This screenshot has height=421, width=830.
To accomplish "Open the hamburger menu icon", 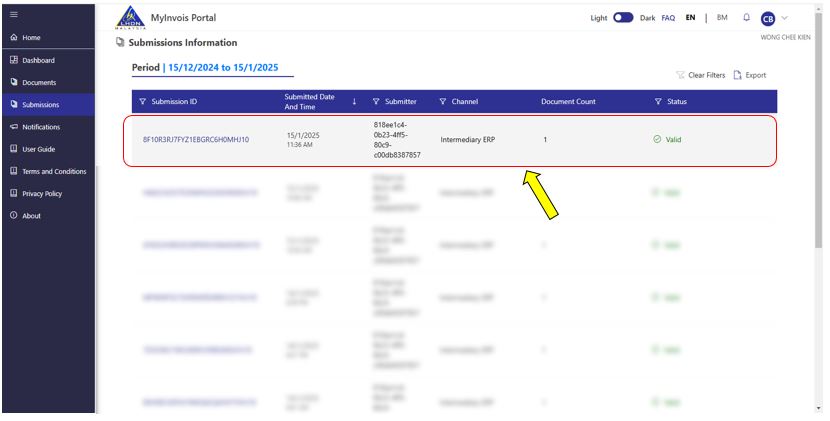I will 14,14.
